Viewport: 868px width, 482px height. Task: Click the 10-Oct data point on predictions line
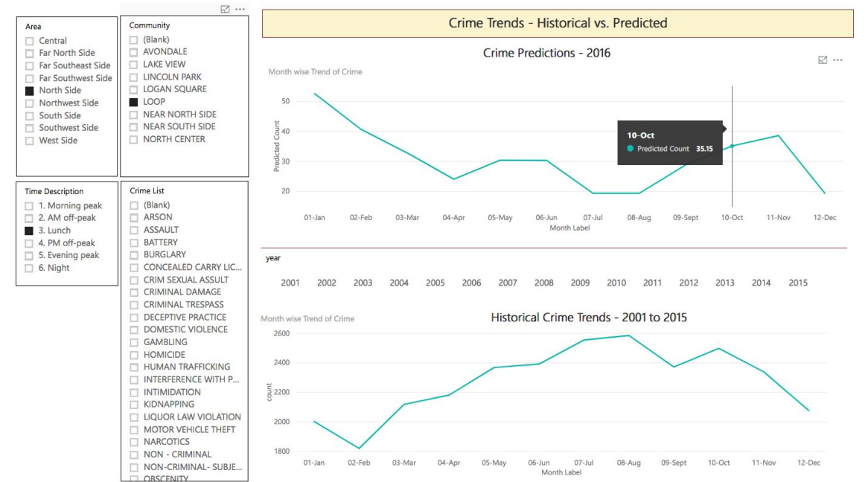tap(732, 146)
